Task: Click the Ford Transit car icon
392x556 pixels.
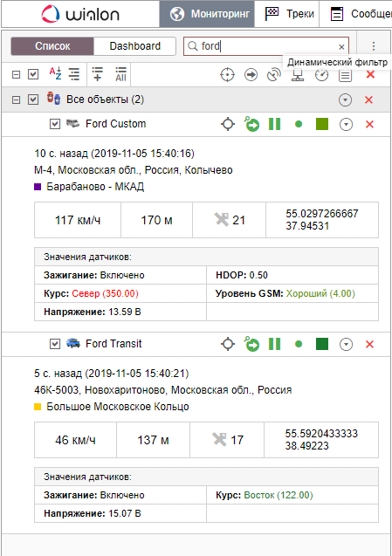Action: (73, 343)
